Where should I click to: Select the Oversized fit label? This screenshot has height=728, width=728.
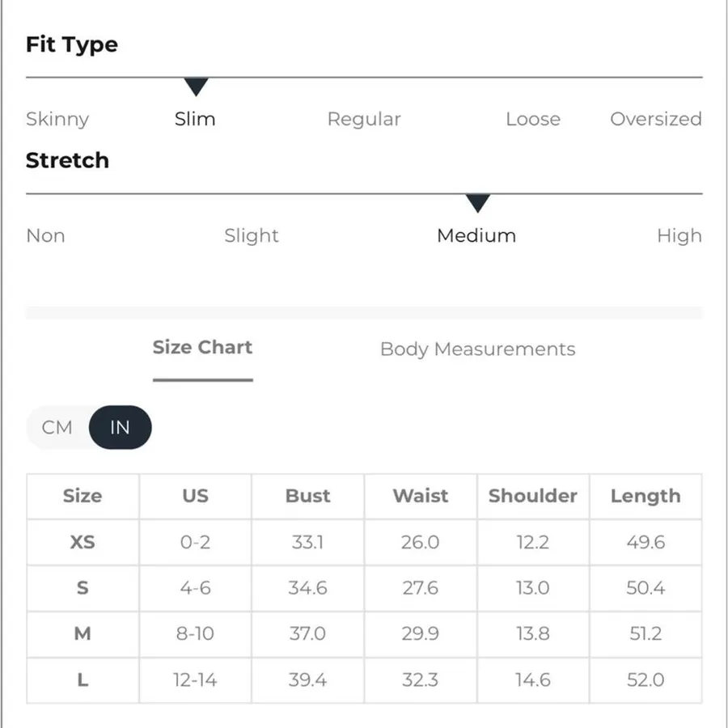(x=655, y=120)
